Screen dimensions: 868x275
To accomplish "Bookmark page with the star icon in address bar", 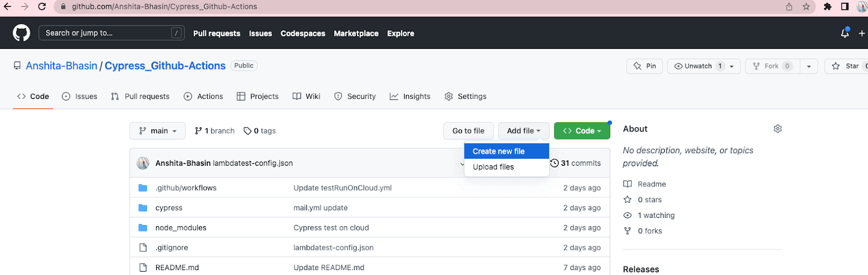I will point(806,7).
